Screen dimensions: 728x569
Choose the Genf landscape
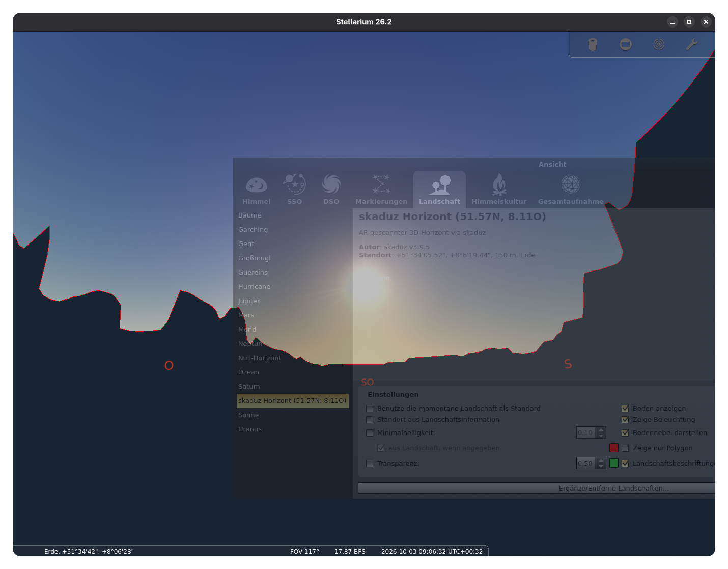(x=293, y=244)
